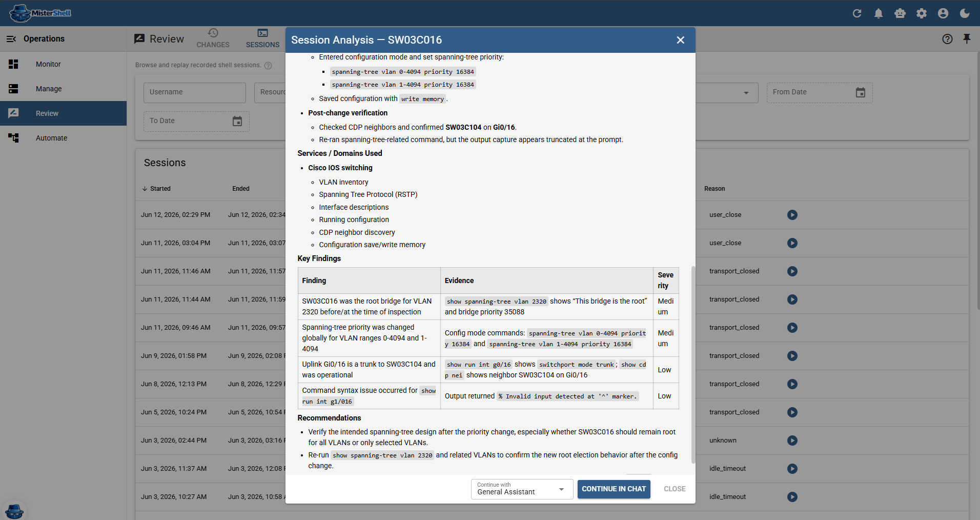This screenshot has height=520, width=980.
Task: Sort sessions by Started column
Action: tap(156, 189)
